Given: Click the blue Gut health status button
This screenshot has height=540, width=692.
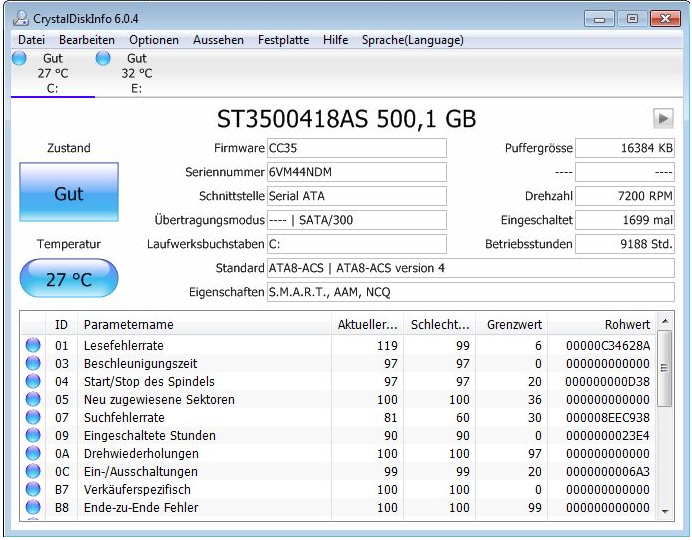Looking at the screenshot, I should (69, 192).
